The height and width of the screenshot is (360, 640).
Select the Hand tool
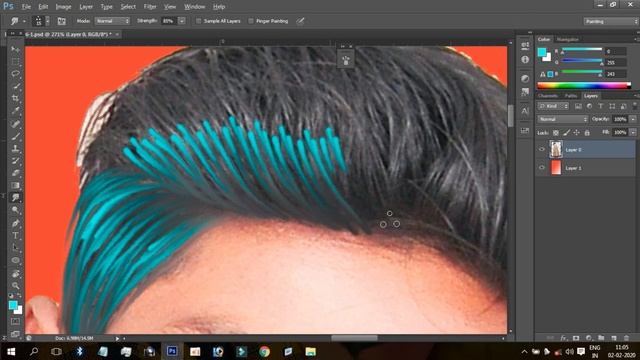point(16,273)
